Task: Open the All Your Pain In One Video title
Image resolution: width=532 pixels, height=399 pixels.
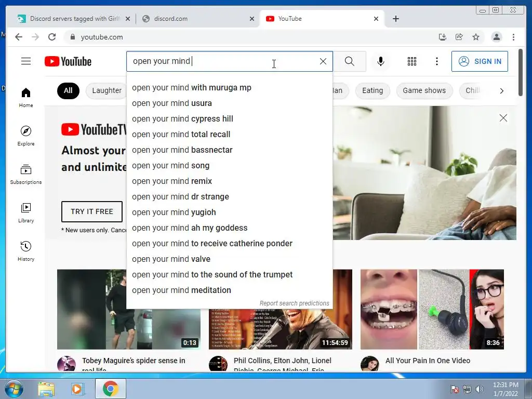Action: (428, 361)
